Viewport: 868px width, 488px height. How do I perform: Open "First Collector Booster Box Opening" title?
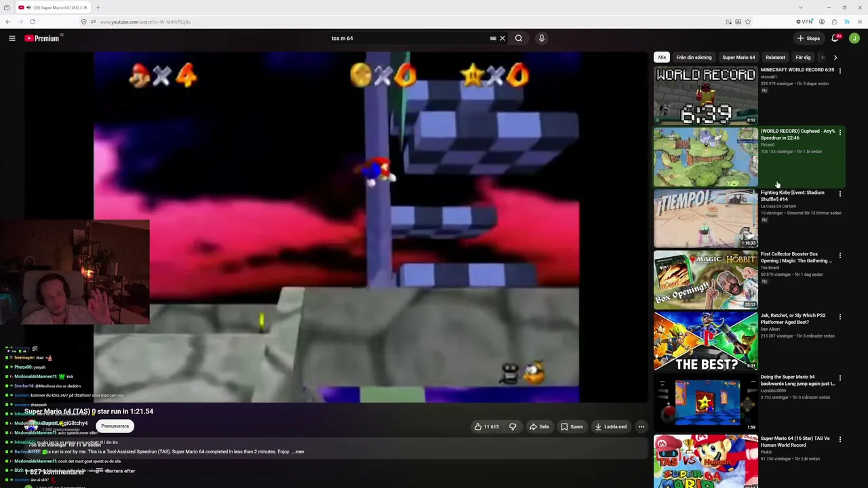[796, 258]
